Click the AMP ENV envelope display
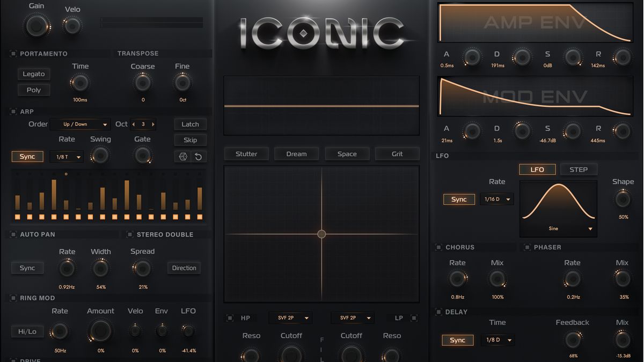 tap(535, 23)
